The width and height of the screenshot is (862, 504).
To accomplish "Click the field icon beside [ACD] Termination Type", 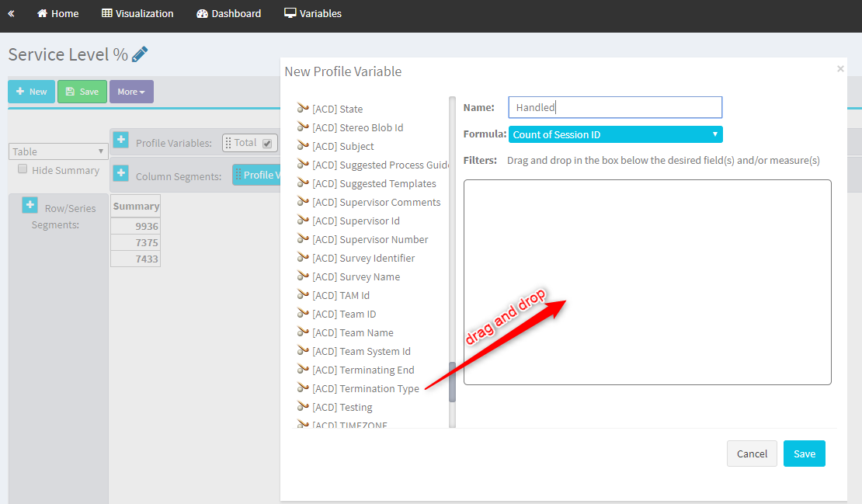I will [x=303, y=388].
